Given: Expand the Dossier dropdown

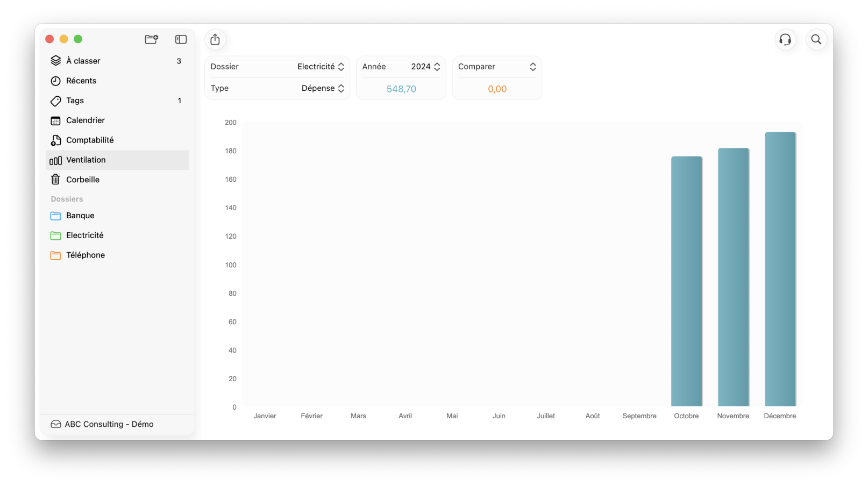Looking at the screenshot, I should click(x=321, y=67).
